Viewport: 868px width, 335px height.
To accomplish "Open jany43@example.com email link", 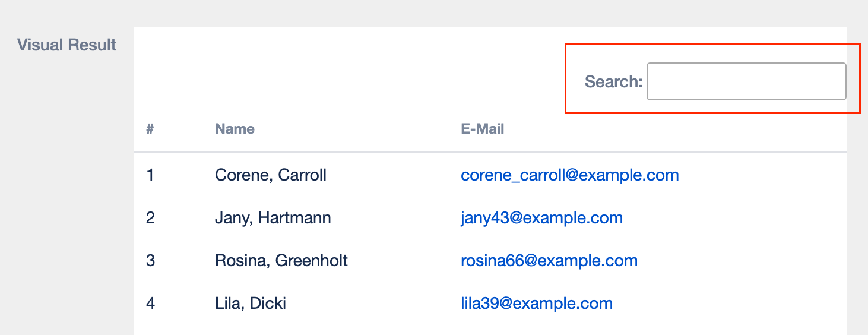I will coord(541,218).
